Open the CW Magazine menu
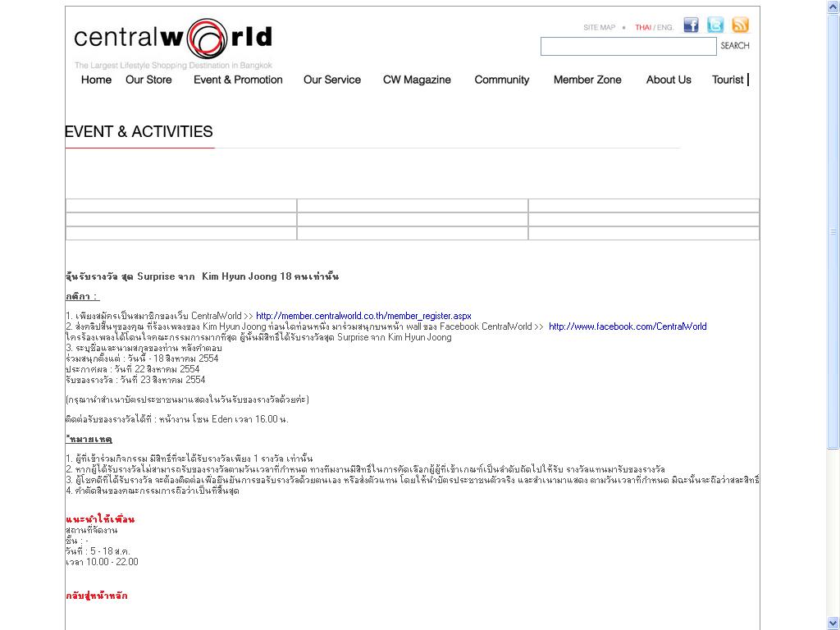840x630 pixels. 417,80
